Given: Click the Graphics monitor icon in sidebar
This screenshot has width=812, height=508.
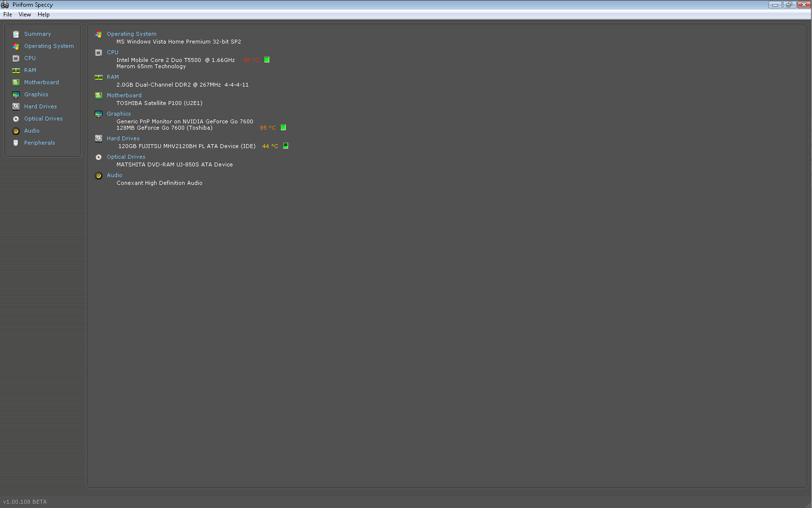Looking at the screenshot, I should tap(16, 94).
